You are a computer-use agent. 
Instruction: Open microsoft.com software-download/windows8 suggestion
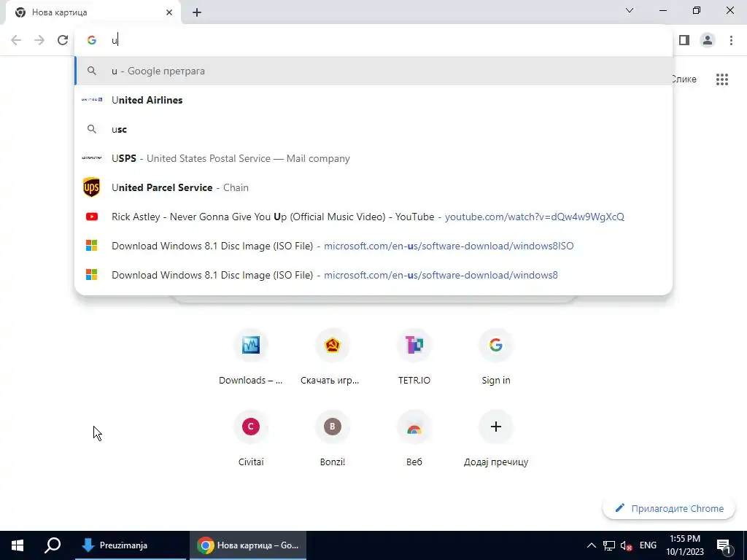pyautogui.click(x=373, y=275)
